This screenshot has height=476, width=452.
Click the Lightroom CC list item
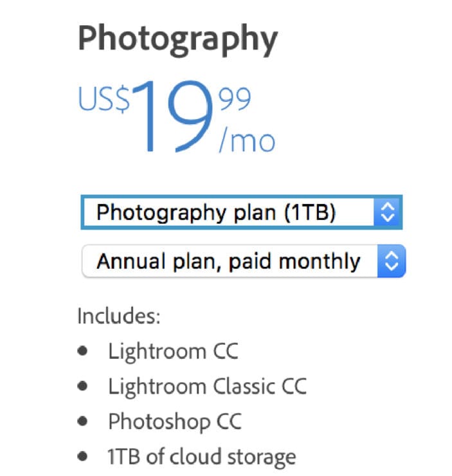point(173,352)
